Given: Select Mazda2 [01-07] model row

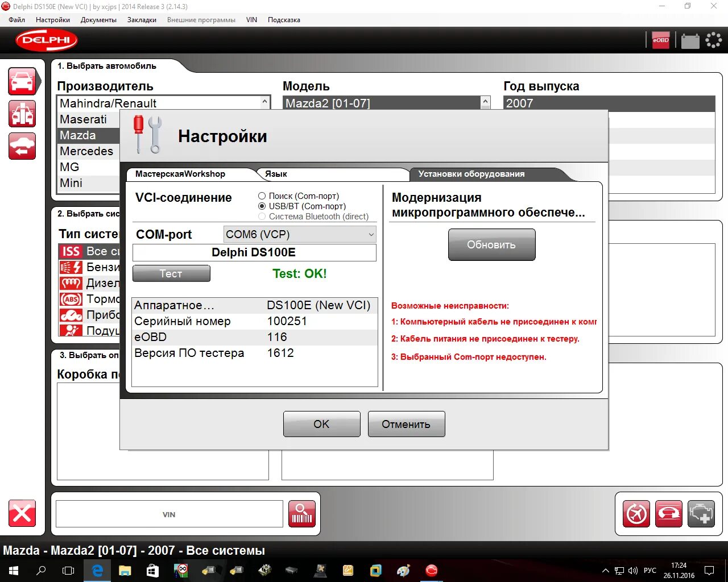Looking at the screenshot, I should coord(382,103).
